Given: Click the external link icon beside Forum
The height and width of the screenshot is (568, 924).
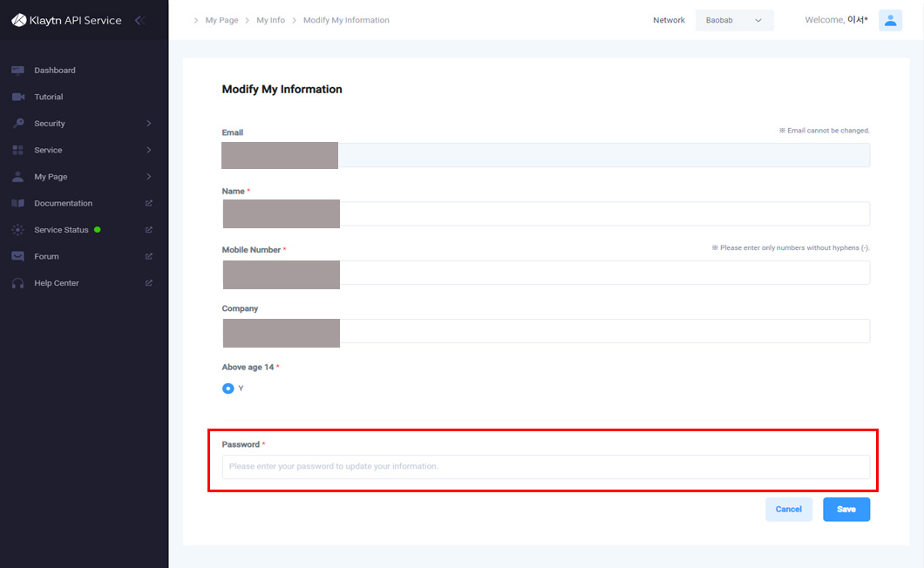Looking at the screenshot, I should point(148,256).
